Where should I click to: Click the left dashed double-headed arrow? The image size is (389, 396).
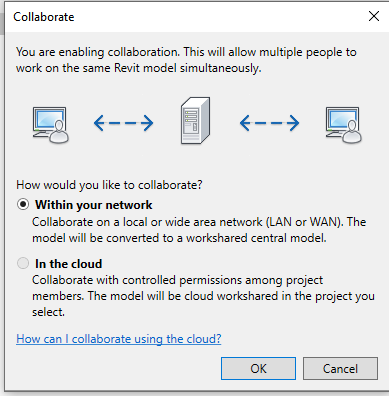click(123, 123)
